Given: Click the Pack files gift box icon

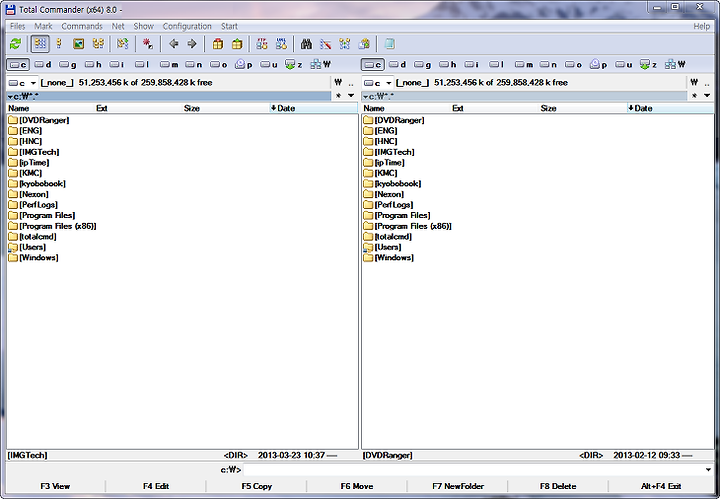Looking at the screenshot, I should click(218, 44).
